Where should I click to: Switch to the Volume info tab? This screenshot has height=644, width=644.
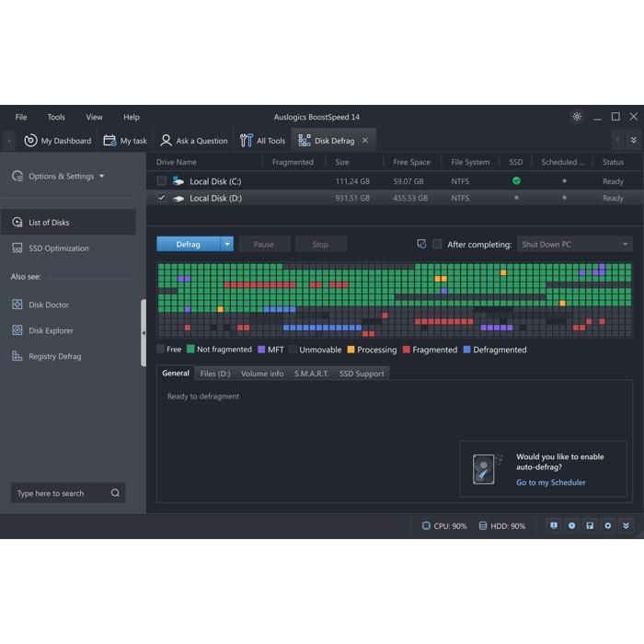click(x=262, y=374)
